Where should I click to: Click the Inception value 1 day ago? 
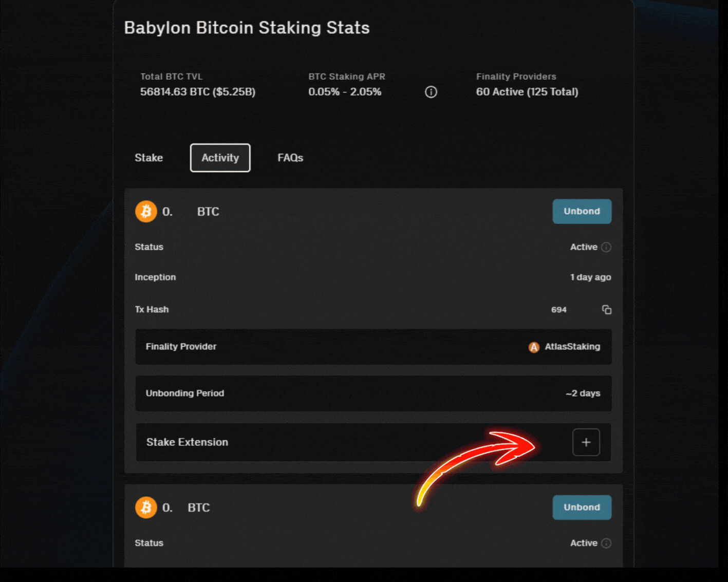click(x=590, y=277)
